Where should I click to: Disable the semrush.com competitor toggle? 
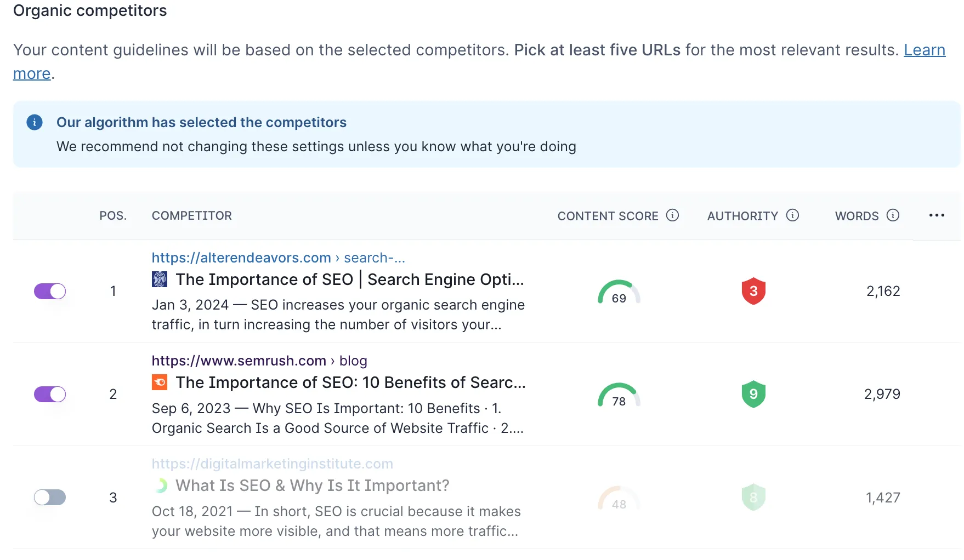coord(50,394)
